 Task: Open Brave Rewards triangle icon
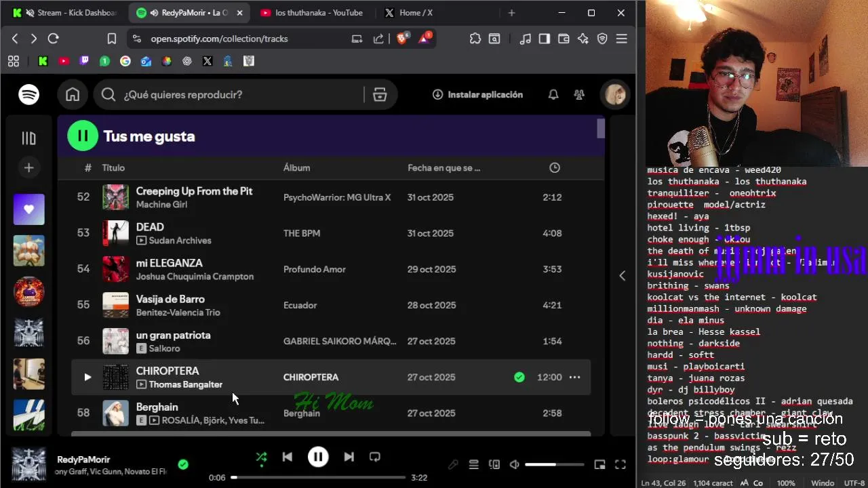click(x=425, y=39)
